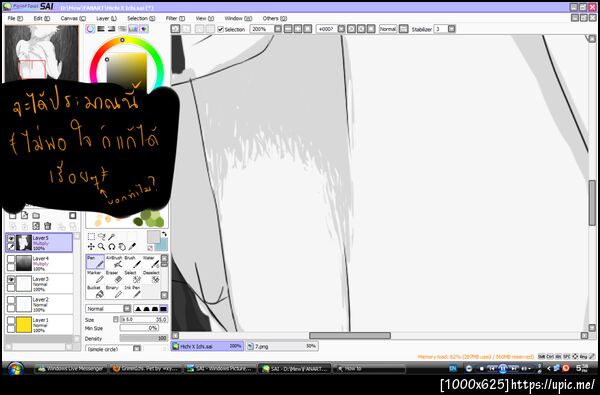Hide Layer3 using its eye

click(x=11, y=280)
